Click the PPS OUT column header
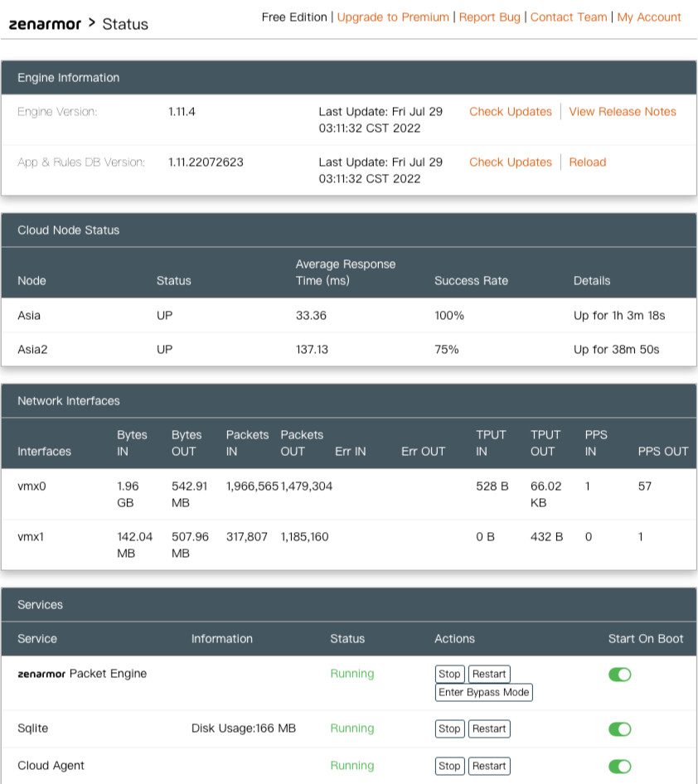698x784 pixels. 663,451
